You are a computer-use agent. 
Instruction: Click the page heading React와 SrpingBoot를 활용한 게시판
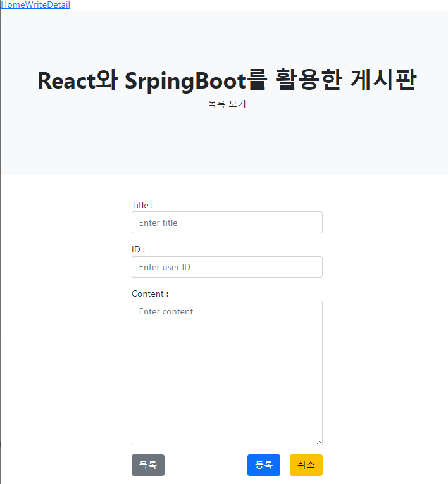[x=227, y=80]
